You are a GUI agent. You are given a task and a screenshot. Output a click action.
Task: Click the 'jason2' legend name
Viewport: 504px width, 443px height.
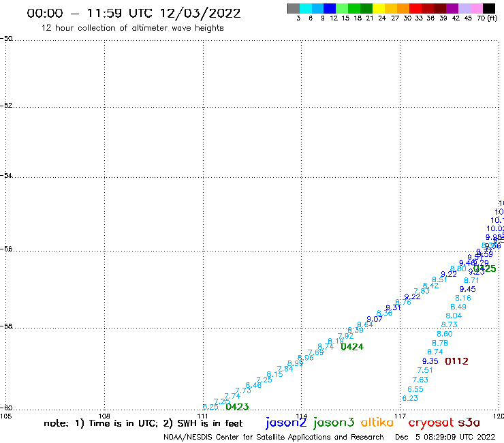click(x=286, y=423)
